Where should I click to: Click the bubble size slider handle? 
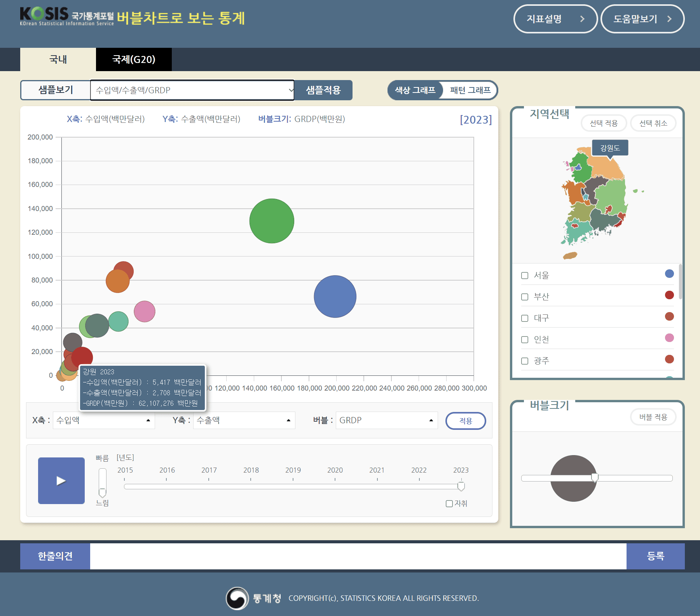(594, 478)
